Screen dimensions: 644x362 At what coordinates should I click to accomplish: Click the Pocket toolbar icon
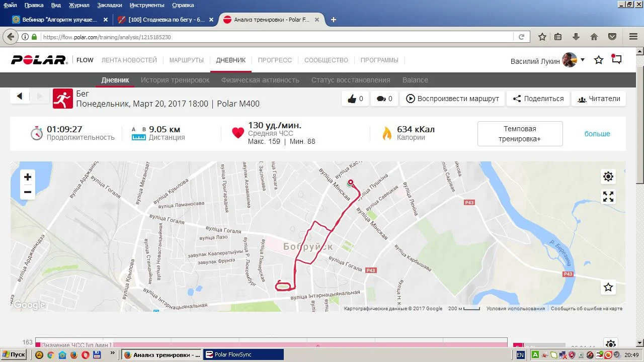click(612, 37)
